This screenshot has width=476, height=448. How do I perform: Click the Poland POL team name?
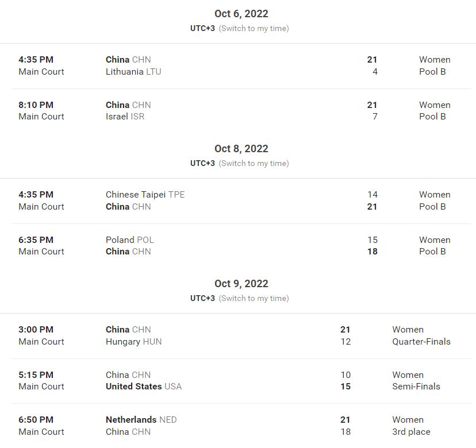click(129, 240)
